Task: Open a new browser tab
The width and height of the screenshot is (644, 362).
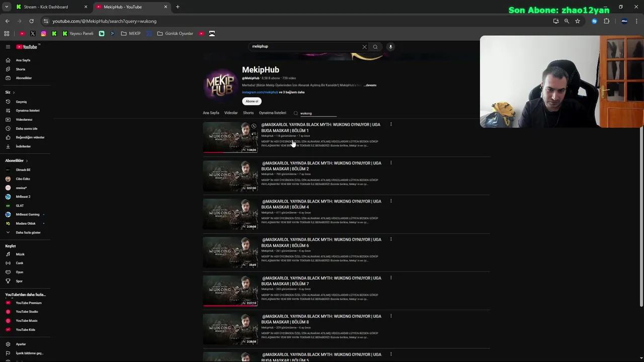Action: point(178,7)
